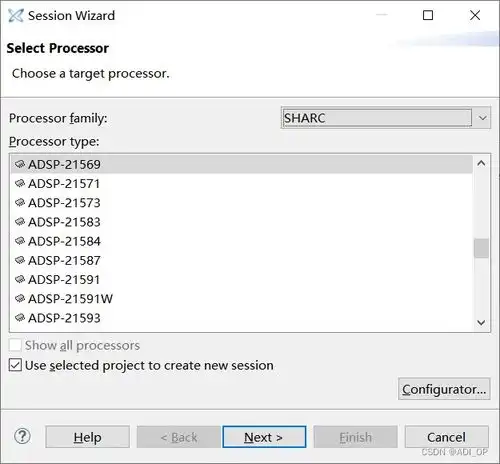Select ADSP-21591 in the processor list

coord(241,279)
